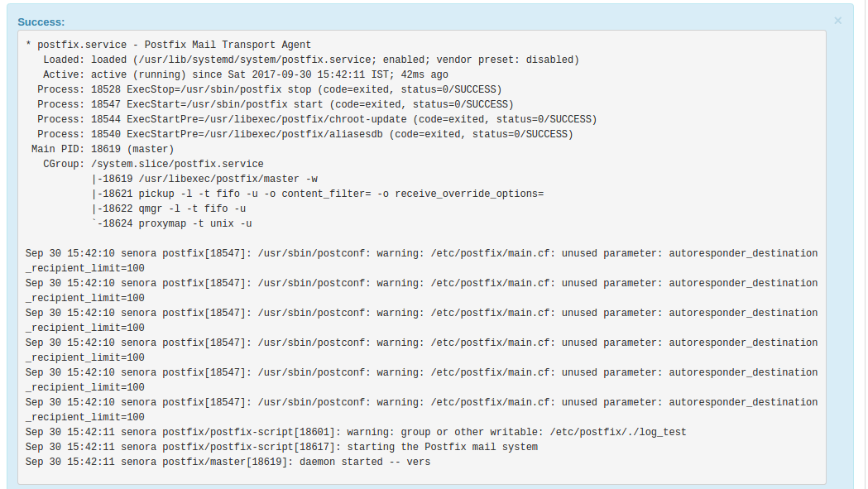Click the "starting the Postfix mail system" log line
Image resolution: width=868 pixels, height=489 pixels.
[281, 448]
